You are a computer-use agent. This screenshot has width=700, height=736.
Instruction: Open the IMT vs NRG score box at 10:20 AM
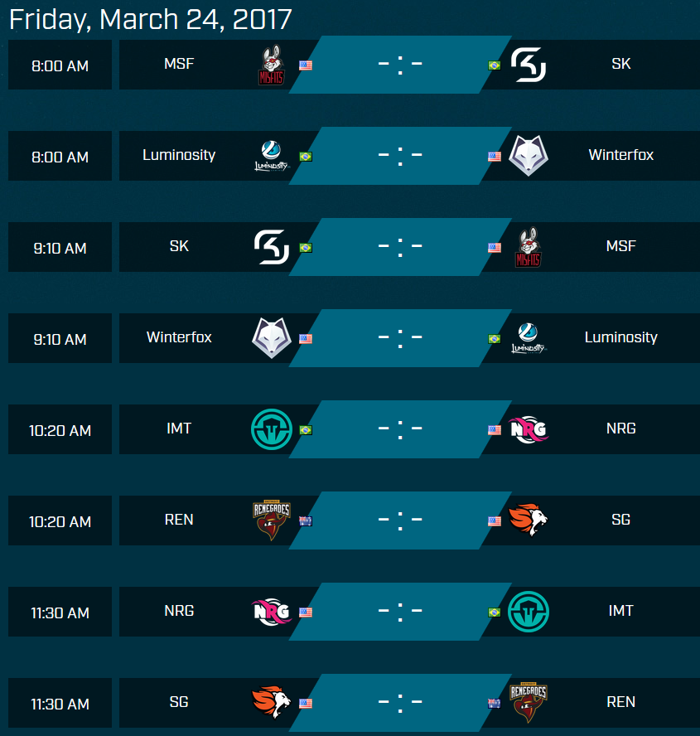tap(400, 429)
